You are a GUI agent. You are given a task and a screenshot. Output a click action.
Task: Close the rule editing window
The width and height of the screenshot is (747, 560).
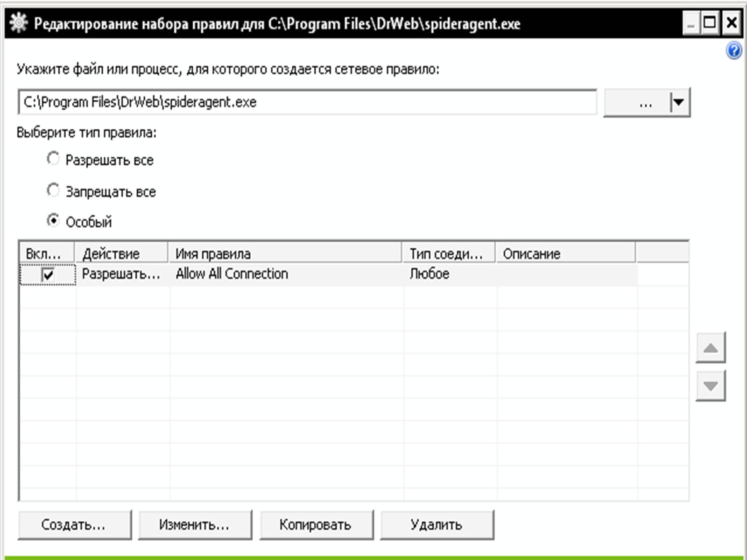[x=731, y=23]
